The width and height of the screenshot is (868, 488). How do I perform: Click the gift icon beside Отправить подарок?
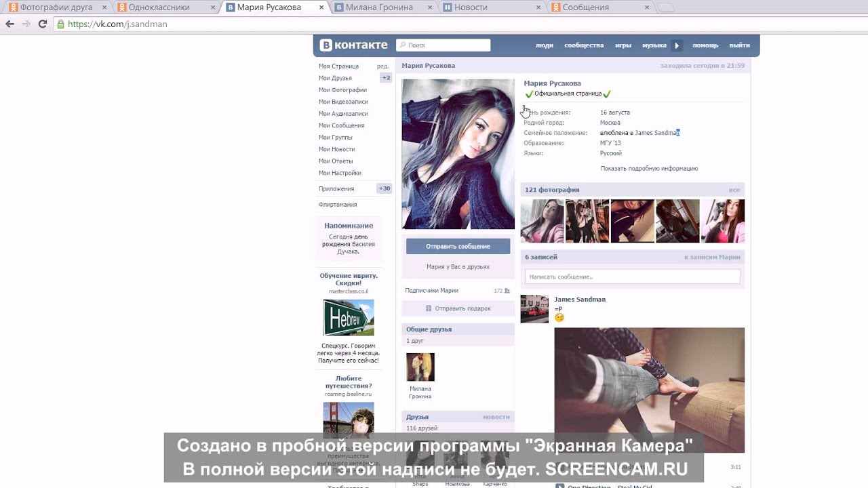pos(428,308)
